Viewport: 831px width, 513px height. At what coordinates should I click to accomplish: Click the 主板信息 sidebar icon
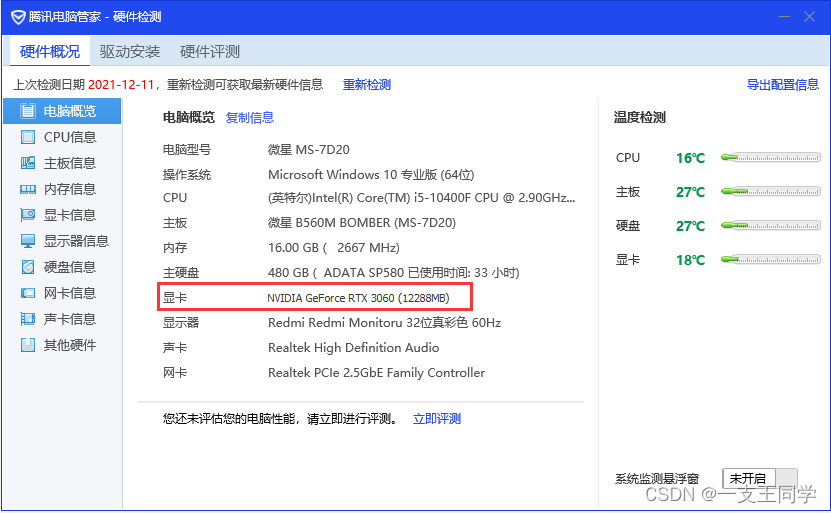tap(28, 163)
